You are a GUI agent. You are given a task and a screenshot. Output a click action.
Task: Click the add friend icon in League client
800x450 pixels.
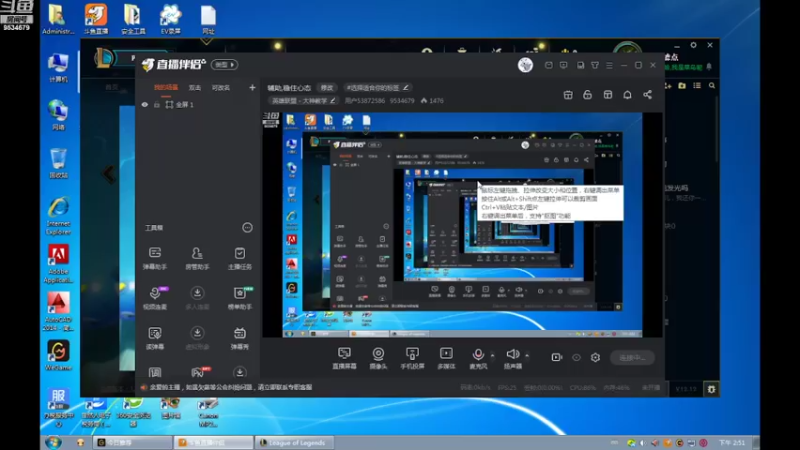pos(667,86)
